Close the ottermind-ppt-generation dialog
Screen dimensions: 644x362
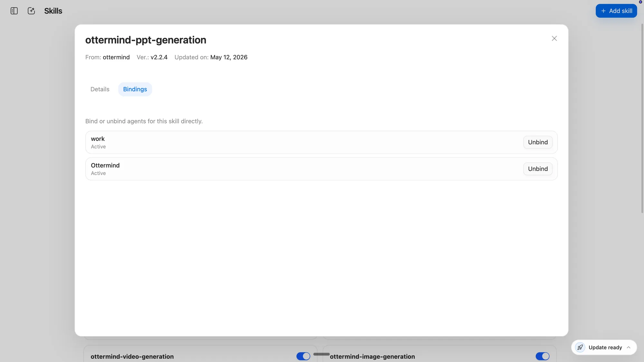click(x=554, y=38)
